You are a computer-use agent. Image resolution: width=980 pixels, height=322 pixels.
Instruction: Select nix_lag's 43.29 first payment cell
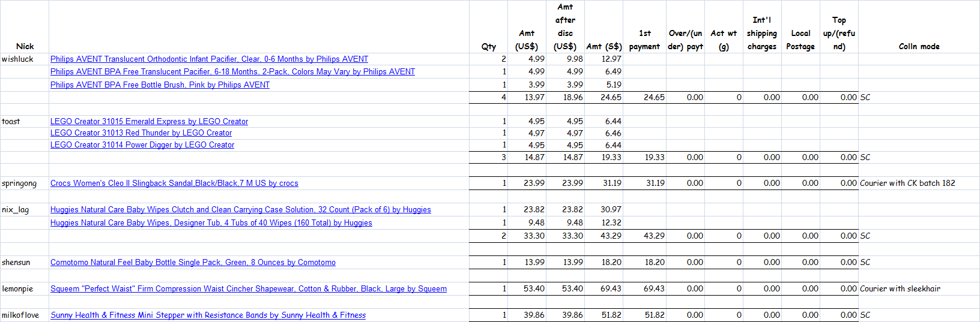click(x=644, y=236)
